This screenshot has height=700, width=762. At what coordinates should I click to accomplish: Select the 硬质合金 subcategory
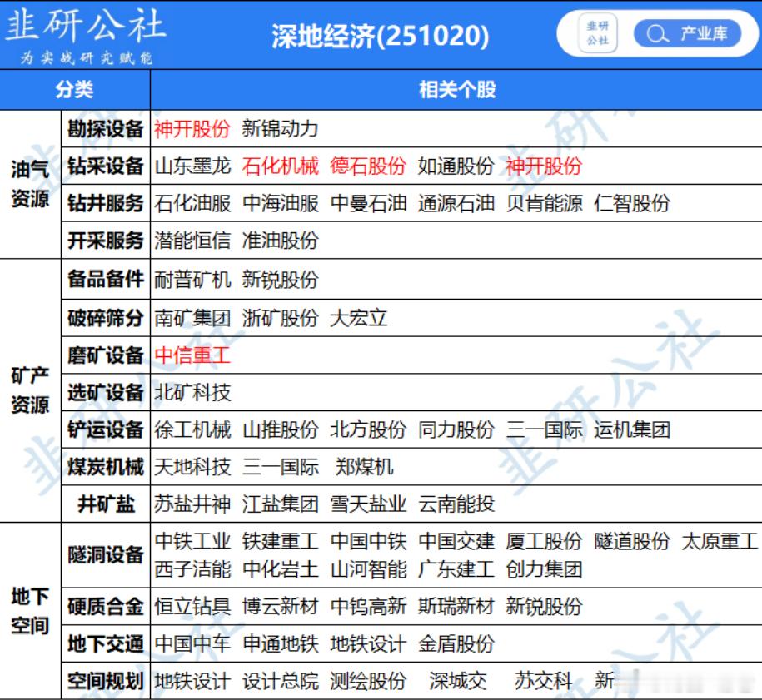click(106, 607)
